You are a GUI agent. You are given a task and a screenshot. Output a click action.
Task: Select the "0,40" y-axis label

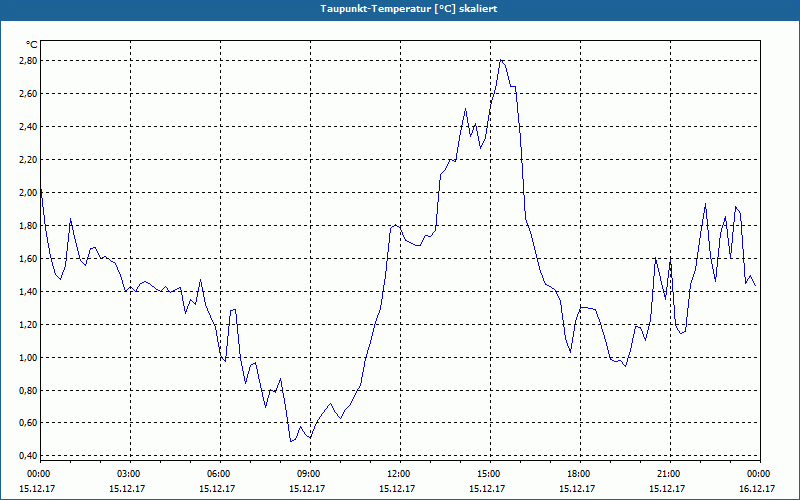(28, 456)
